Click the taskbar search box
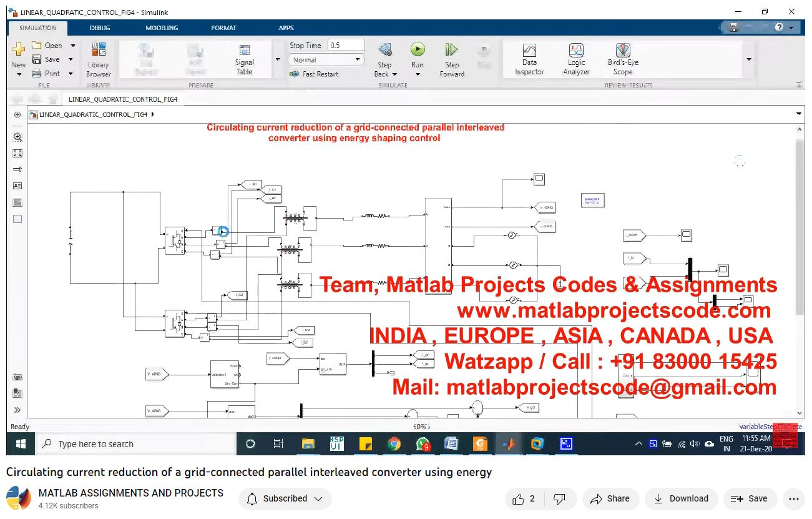The image size is (812, 519). tap(137, 444)
